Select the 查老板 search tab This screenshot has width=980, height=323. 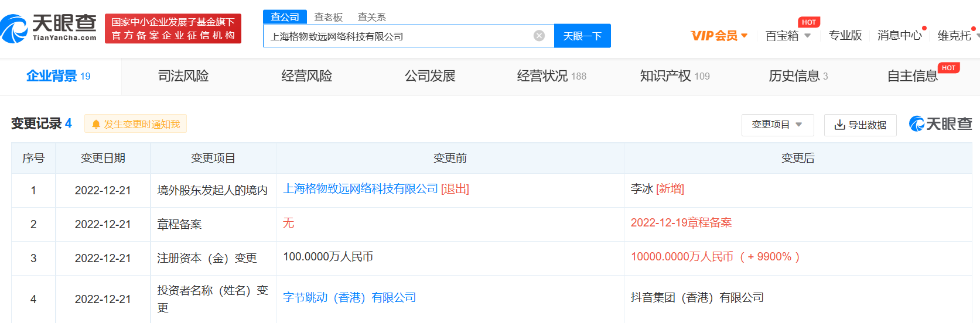tap(329, 17)
